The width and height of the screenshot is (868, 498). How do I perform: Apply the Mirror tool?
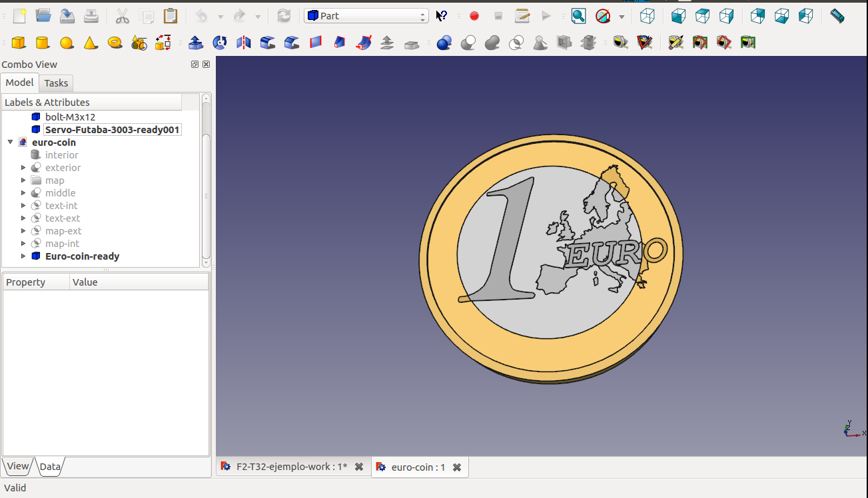coord(244,43)
